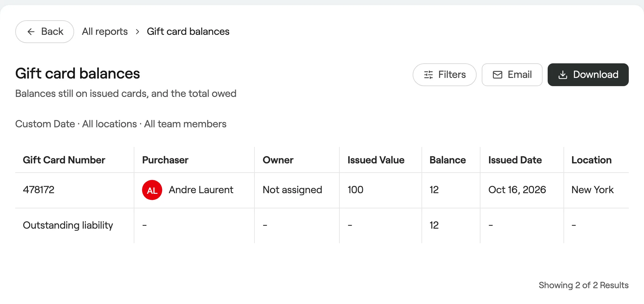Click the chevron separator in breadcrumb
The height and width of the screenshot is (304, 644).
[x=138, y=32]
